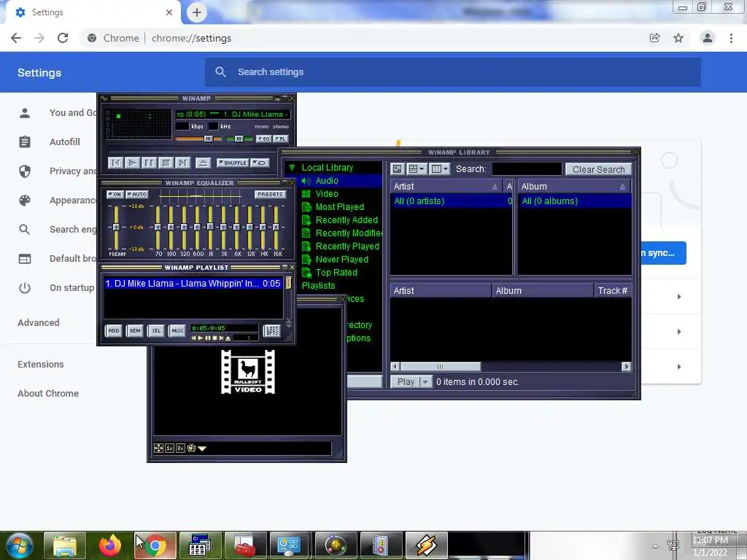Toggle the EQ window button
The height and width of the screenshot is (560, 747).
pos(264,139)
